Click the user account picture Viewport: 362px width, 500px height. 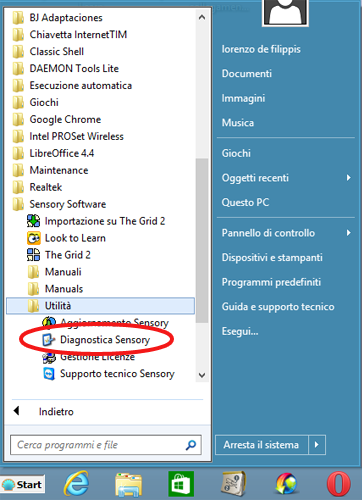tap(285, 12)
